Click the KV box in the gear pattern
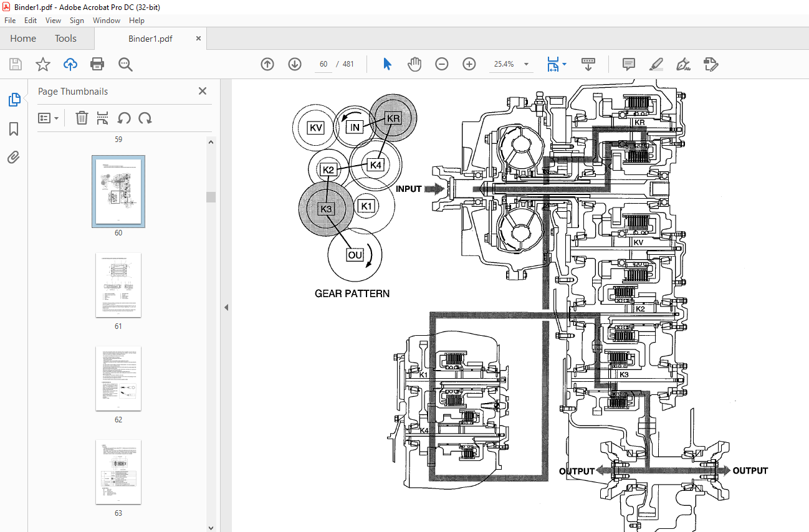This screenshot has height=532, width=809. point(316,128)
